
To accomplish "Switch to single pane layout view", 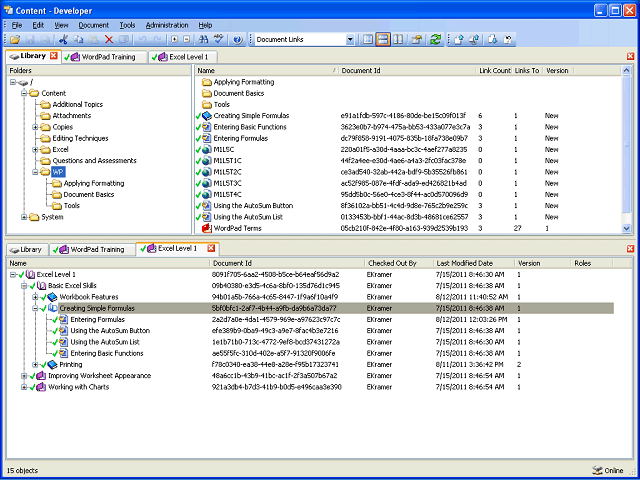I will point(368,40).
